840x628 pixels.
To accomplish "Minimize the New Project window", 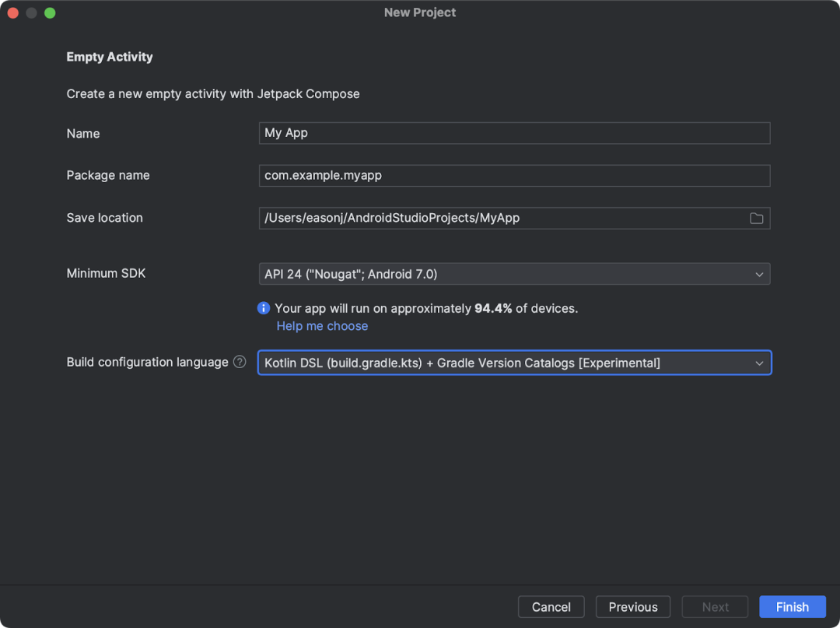I will [31, 12].
